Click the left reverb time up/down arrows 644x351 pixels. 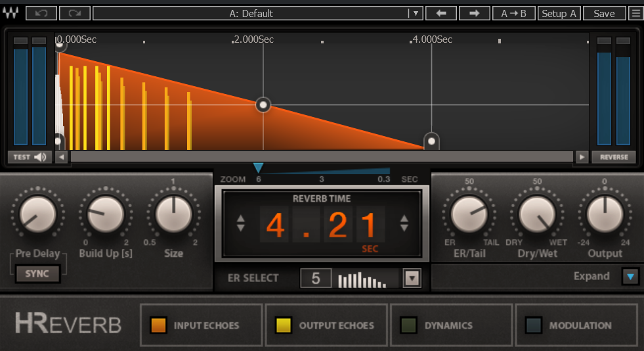tap(241, 223)
